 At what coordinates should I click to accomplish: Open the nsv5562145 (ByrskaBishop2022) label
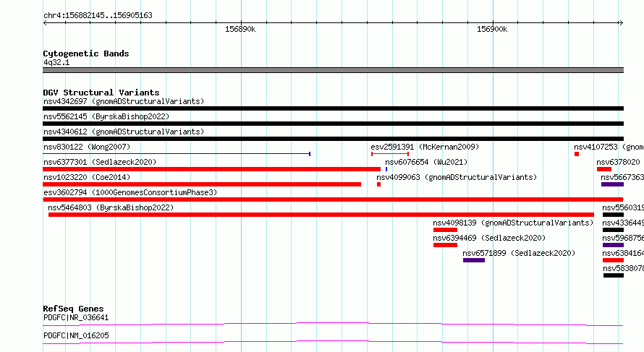tap(106, 116)
